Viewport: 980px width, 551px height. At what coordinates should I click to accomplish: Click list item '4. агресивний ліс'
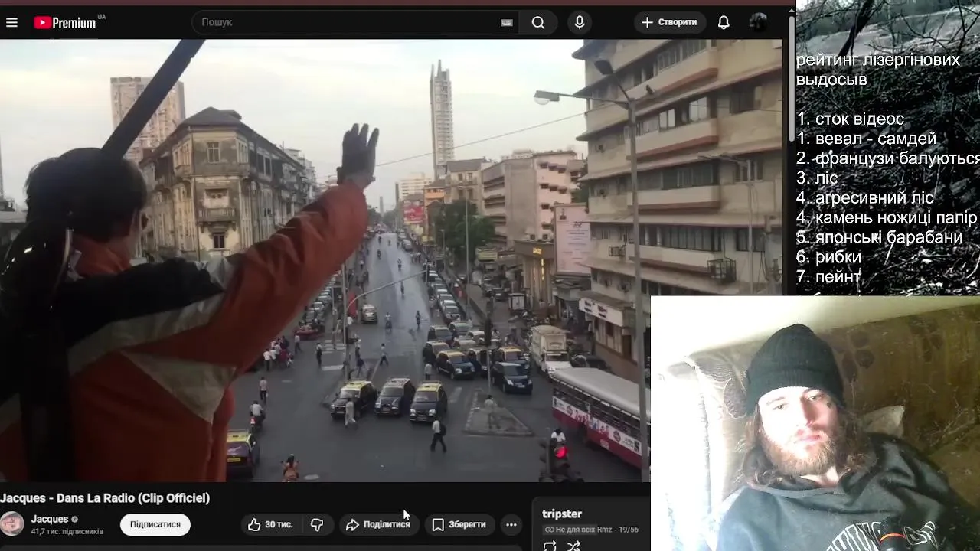[x=865, y=198]
